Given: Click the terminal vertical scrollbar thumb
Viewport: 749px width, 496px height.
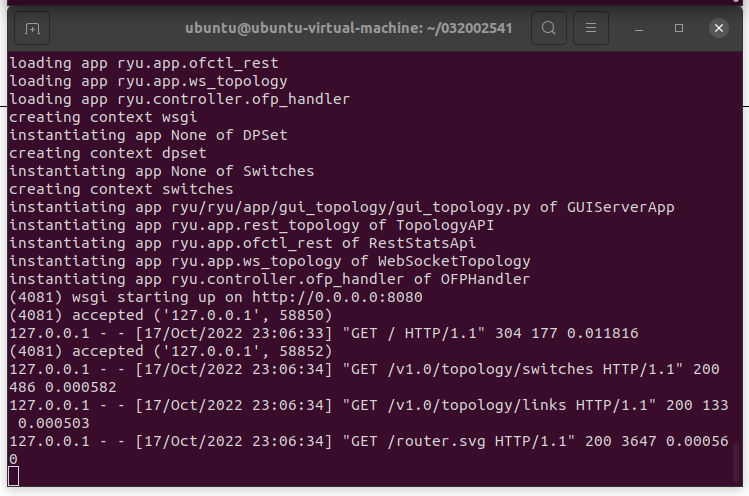Looking at the screenshot, I should point(737,461).
